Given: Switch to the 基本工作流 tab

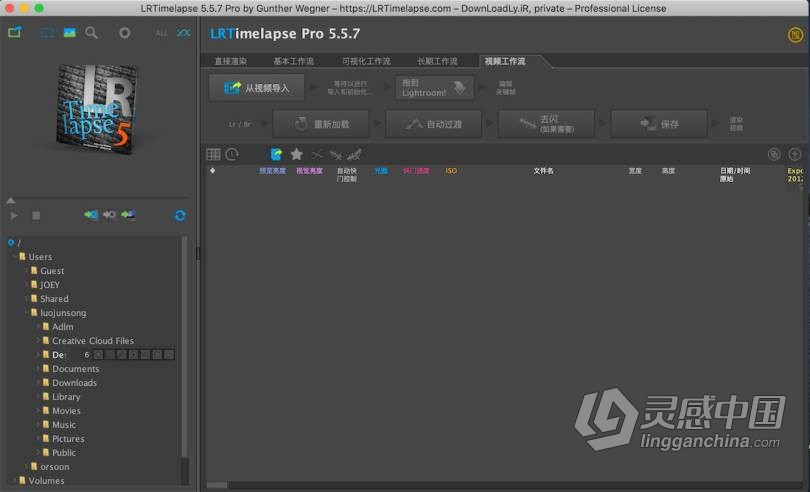Looking at the screenshot, I should [293, 61].
